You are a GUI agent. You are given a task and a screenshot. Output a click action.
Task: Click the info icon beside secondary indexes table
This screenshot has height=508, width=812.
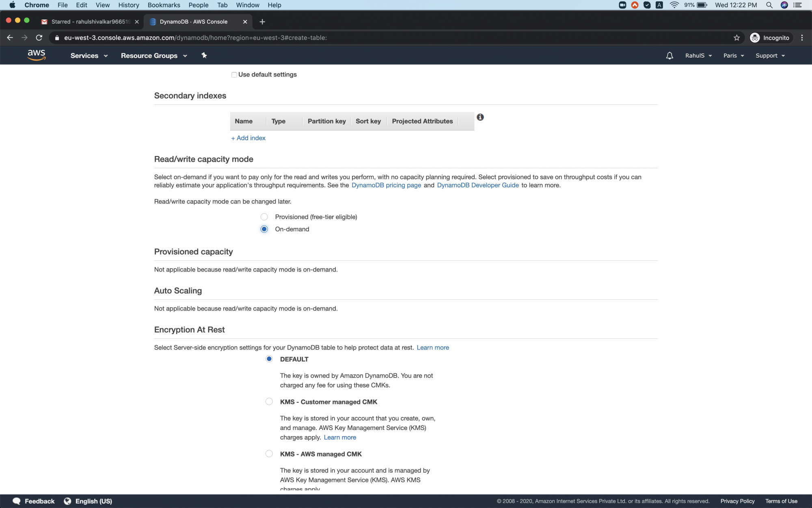pos(480,117)
